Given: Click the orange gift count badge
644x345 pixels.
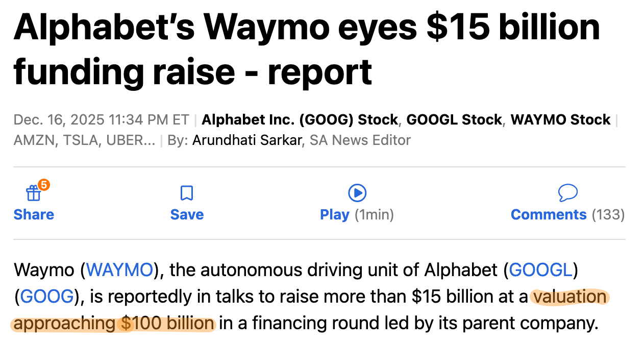Looking at the screenshot, I should [x=44, y=185].
